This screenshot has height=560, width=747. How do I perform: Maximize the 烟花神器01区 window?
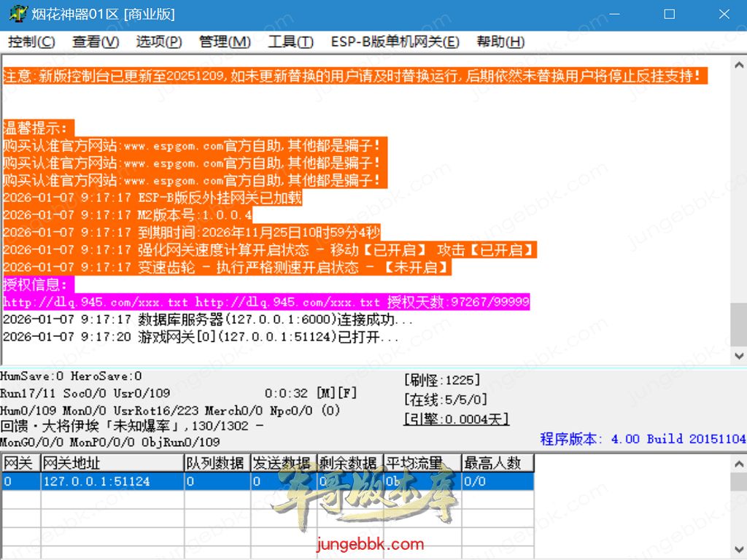pyautogui.click(x=669, y=15)
